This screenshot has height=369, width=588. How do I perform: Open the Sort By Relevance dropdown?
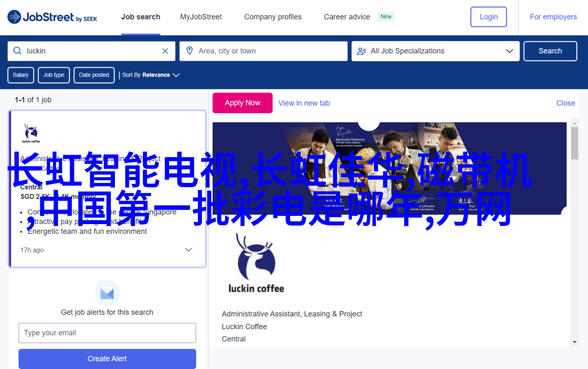(x=151, y=75)
